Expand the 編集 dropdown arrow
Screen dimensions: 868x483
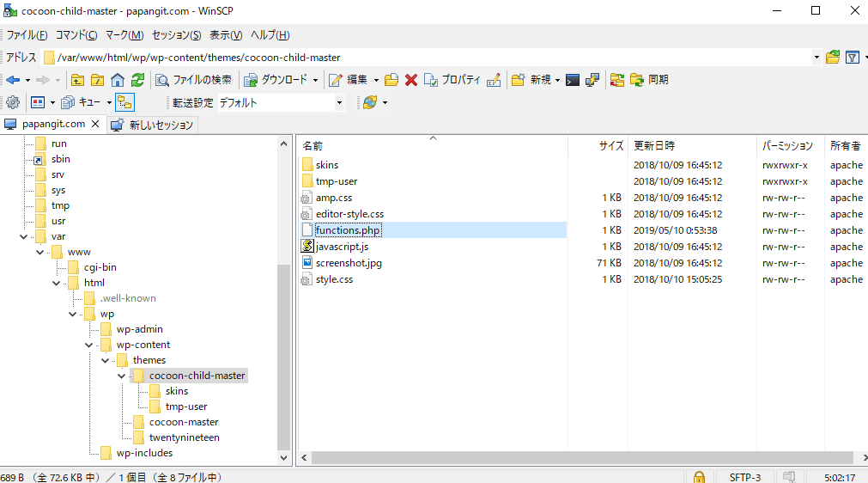coord(376,80)
